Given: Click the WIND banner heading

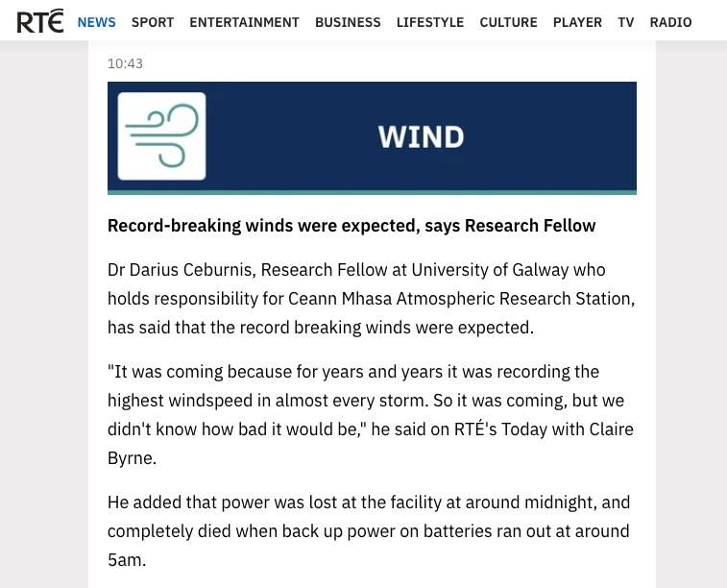Looking at the screenshot, I should coord(421,137).
